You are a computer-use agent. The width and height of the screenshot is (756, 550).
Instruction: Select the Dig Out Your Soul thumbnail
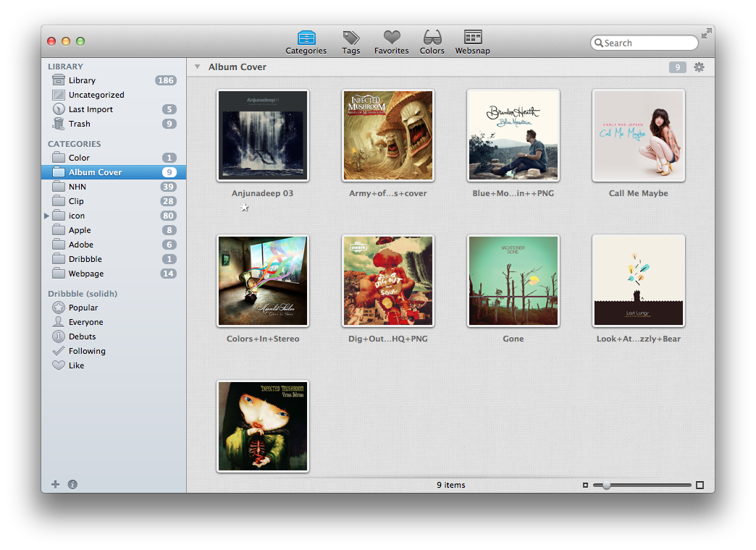pyautogui.click(x=388, y=281)
